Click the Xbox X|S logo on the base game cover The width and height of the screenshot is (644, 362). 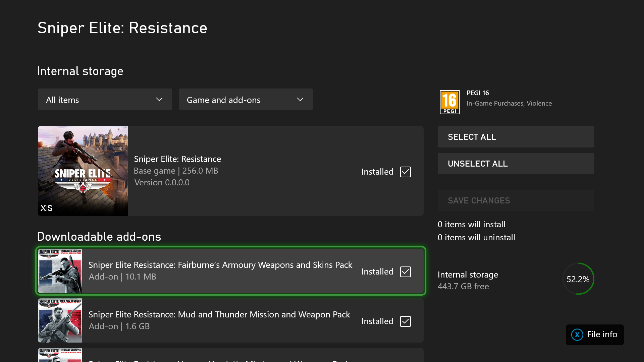pyautogui.click(x=47, y=208)
